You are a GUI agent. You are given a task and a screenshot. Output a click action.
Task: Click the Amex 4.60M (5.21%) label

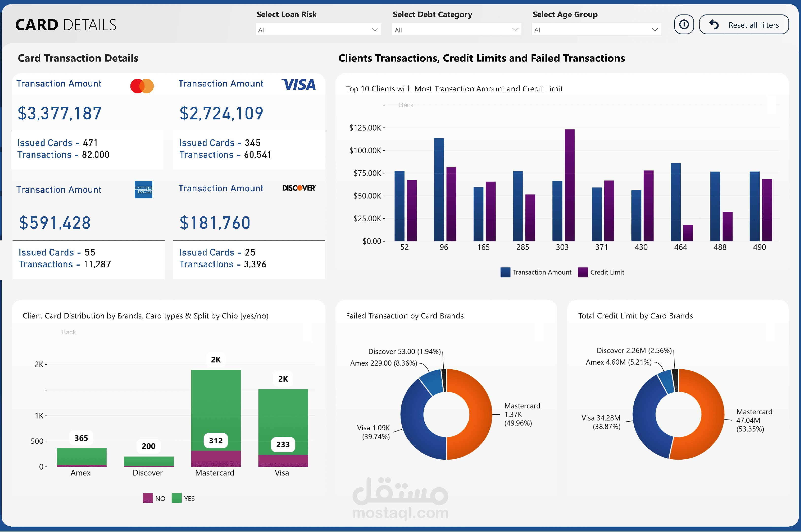pos(619,362)
